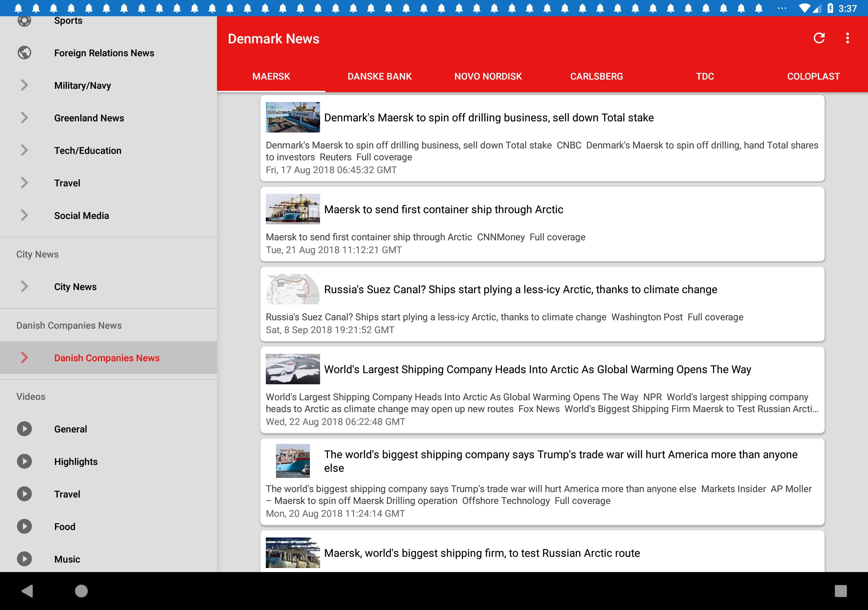Open Maersk to test Russian Arctic route article
868x610 pixels.
(542, 551)
